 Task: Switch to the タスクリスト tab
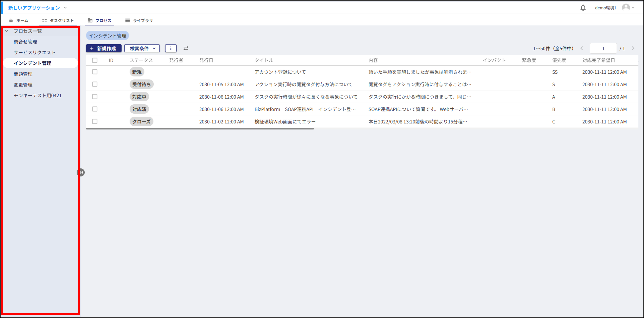pos(58,20)
